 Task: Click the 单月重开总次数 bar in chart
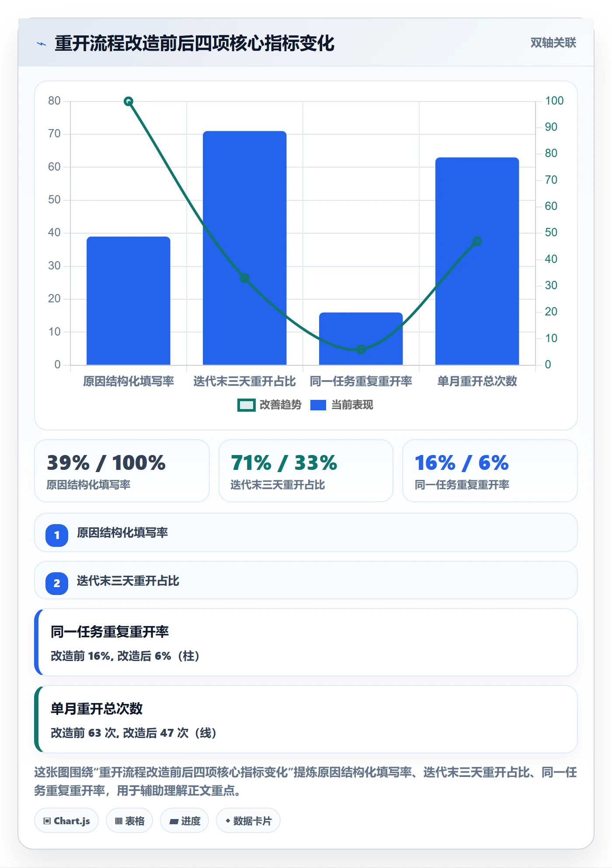click(x=477, y=261)
